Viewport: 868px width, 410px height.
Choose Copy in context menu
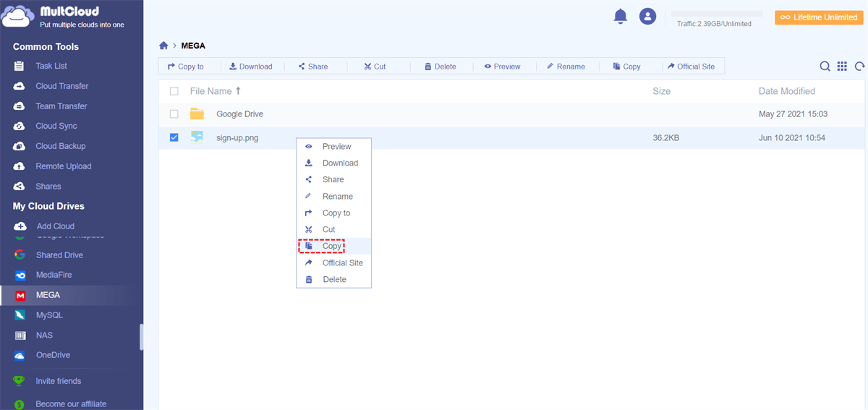pos(333,247)
